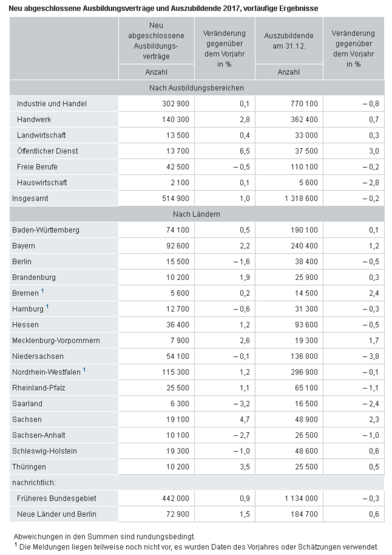
Task: Click the Mecklenburg-Vorpommern row label
Action: pos(56,340)
